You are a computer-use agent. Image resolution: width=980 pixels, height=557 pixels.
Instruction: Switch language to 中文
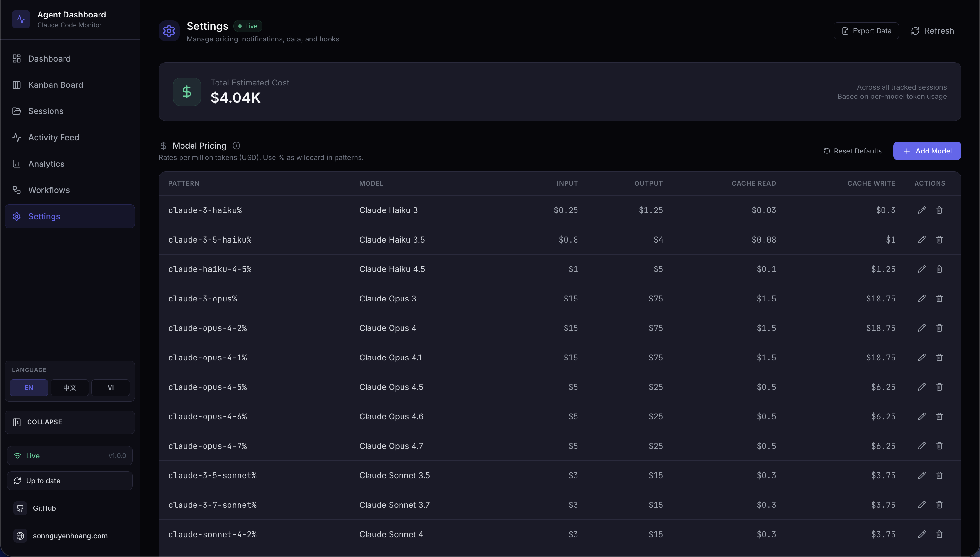coord(70,388)
